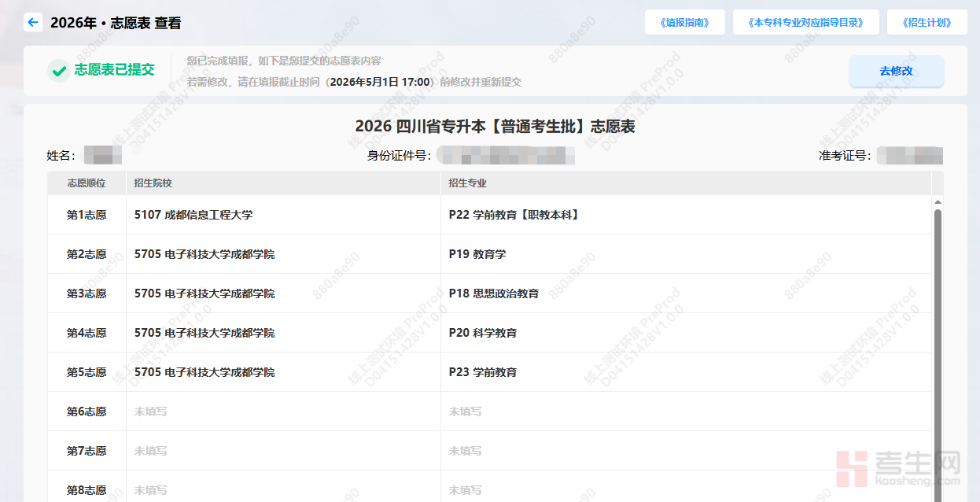Click the P18 思想政治教育 major cell
This screenshot has width=980, height=502.
click(x=494, y=293)
